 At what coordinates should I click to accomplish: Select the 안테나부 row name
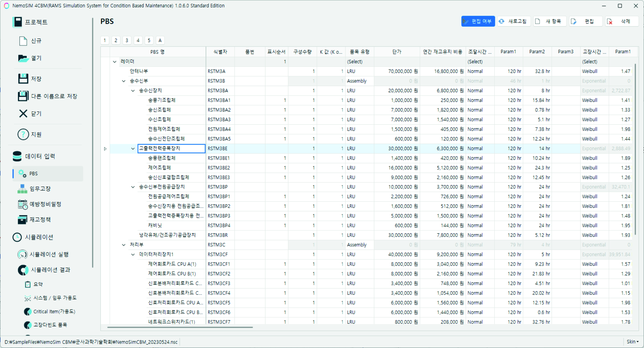(139, 71)
